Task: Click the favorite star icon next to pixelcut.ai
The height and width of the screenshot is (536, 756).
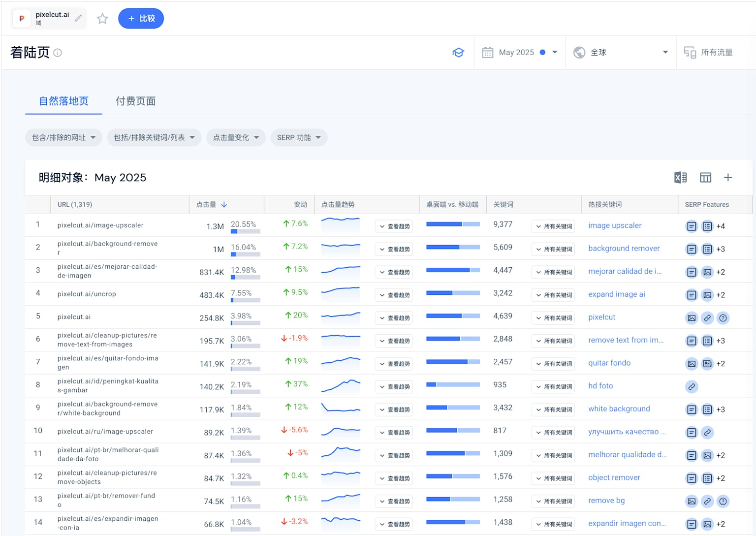Action: pyautogui.click(x=102, y=19)
